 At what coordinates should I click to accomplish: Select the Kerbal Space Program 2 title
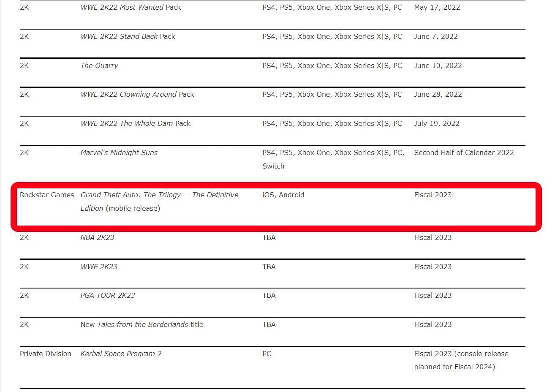121,354
